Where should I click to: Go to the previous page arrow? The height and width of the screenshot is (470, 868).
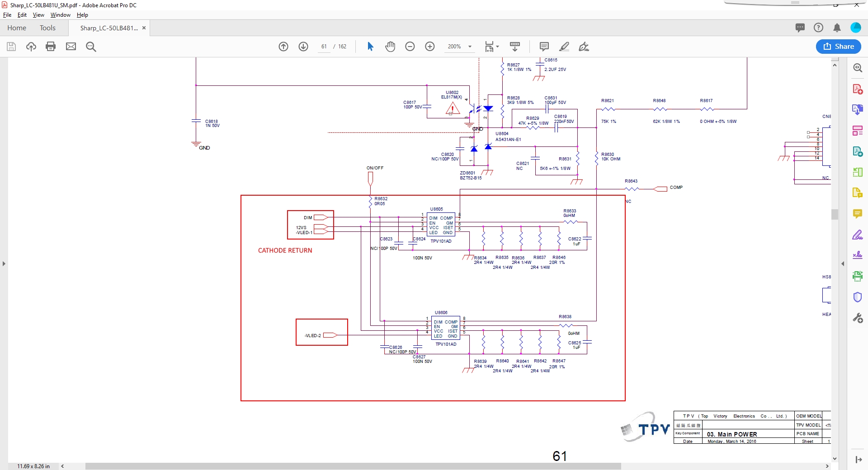click(283, 47)
